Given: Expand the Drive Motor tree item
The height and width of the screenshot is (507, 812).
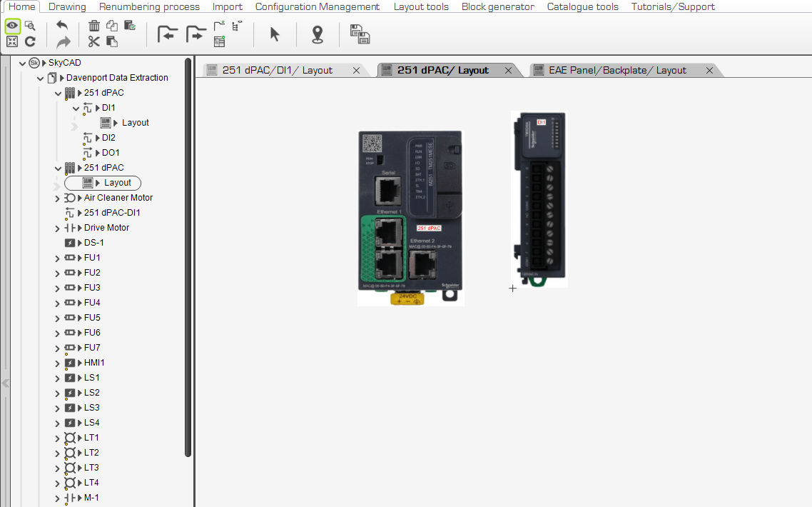Looking at the screenshot, I should [x=57, y=227].
